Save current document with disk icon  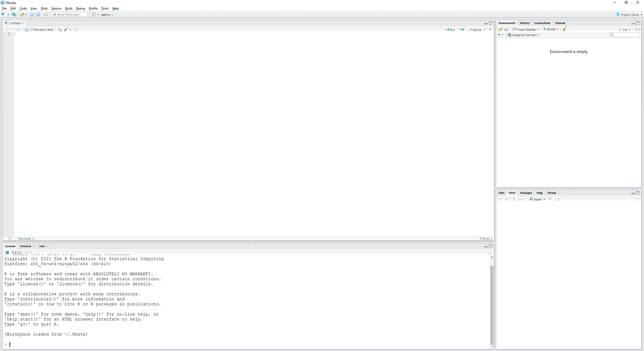click(x=32, y=14)
